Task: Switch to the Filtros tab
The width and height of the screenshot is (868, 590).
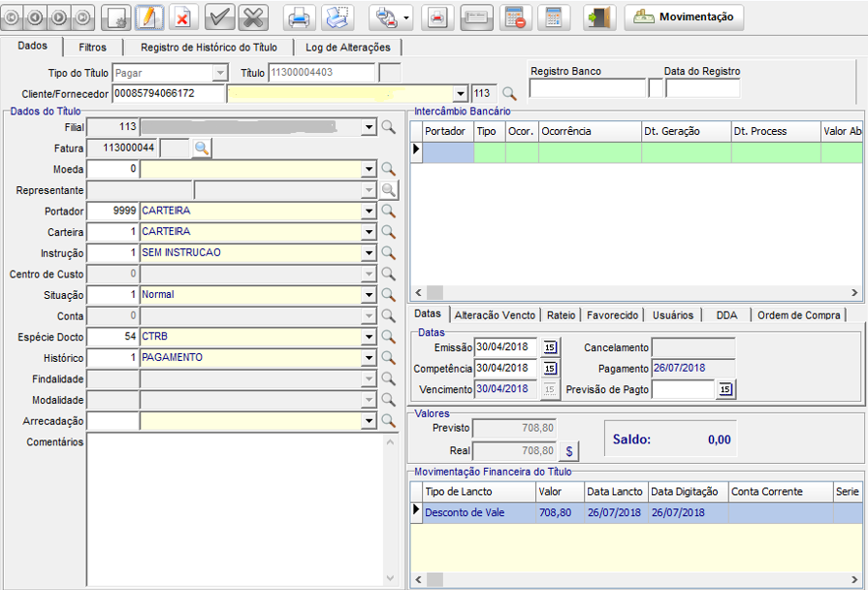Action: (x=92, y=47)
